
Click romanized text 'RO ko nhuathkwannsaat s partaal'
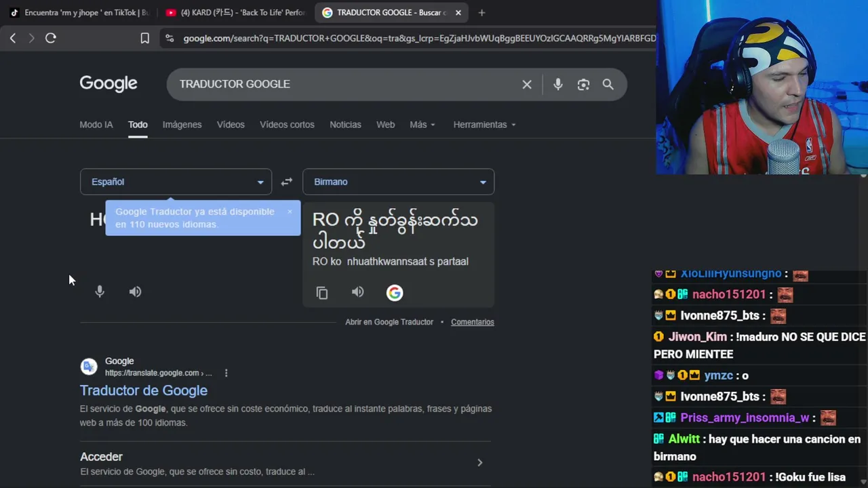click(391, 262)
